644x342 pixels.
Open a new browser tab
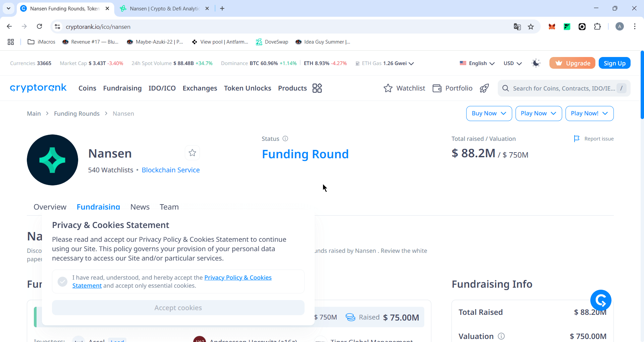222,8
